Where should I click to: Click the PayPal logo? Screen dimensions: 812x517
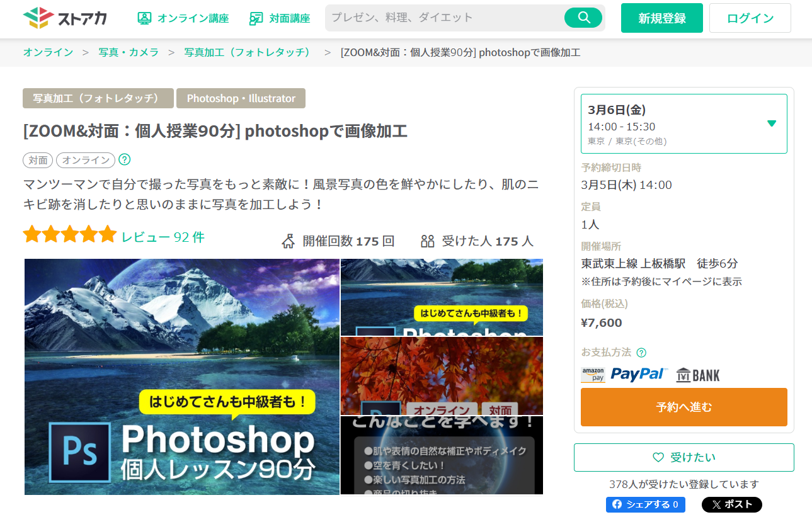[x=638, y=375]
